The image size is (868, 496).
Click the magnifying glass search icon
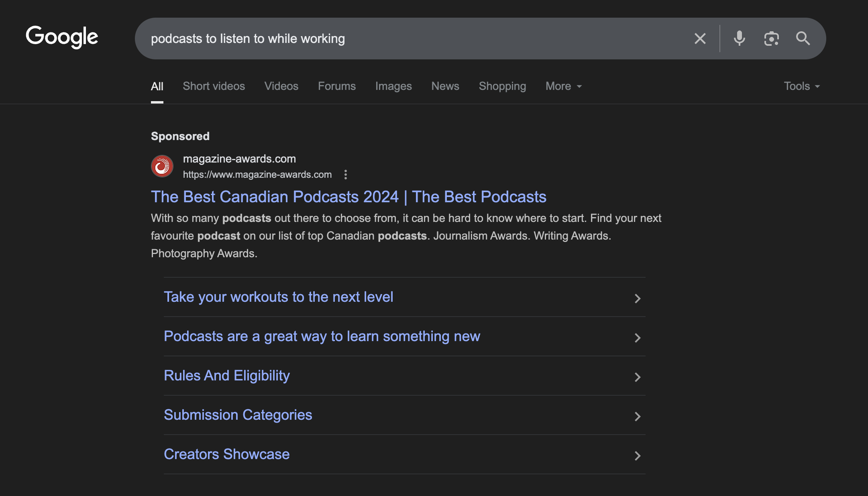(803, 39)
